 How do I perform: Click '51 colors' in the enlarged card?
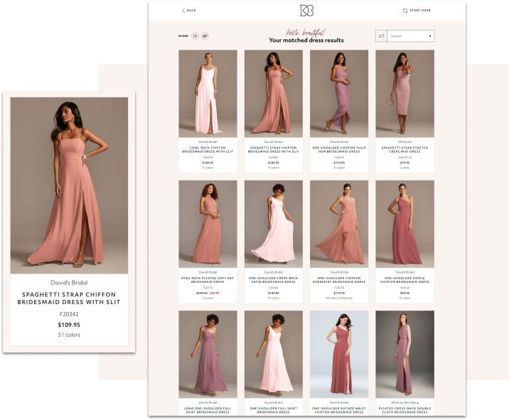(69, 335)
